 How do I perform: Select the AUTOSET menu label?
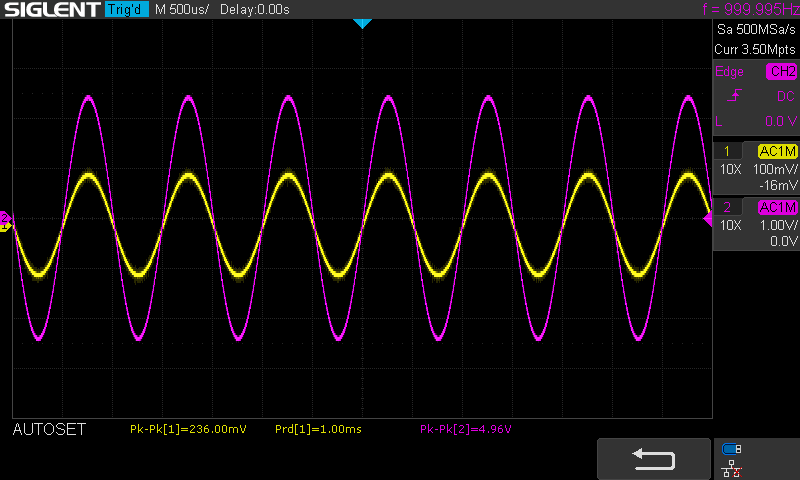[49, 430]
